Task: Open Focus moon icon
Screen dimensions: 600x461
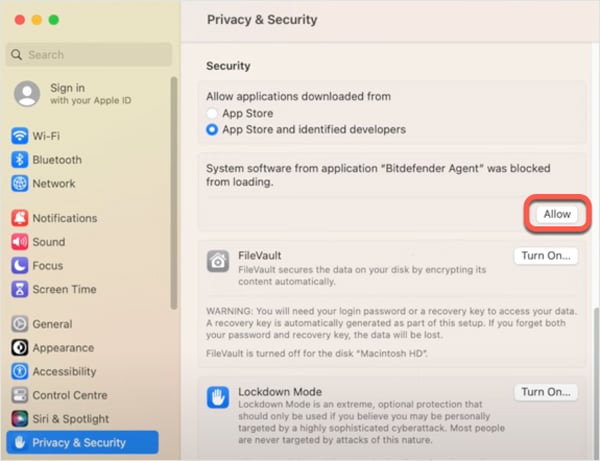Action: pos(19,266)
